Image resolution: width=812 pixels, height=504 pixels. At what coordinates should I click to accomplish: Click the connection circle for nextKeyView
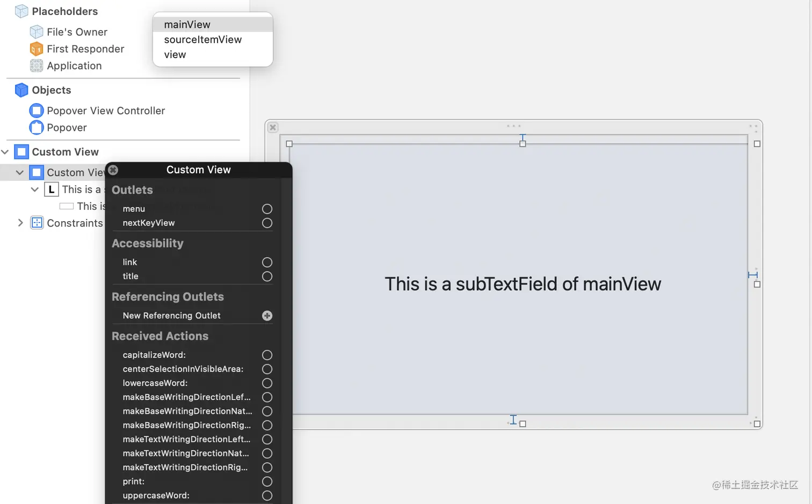point(267,223)
